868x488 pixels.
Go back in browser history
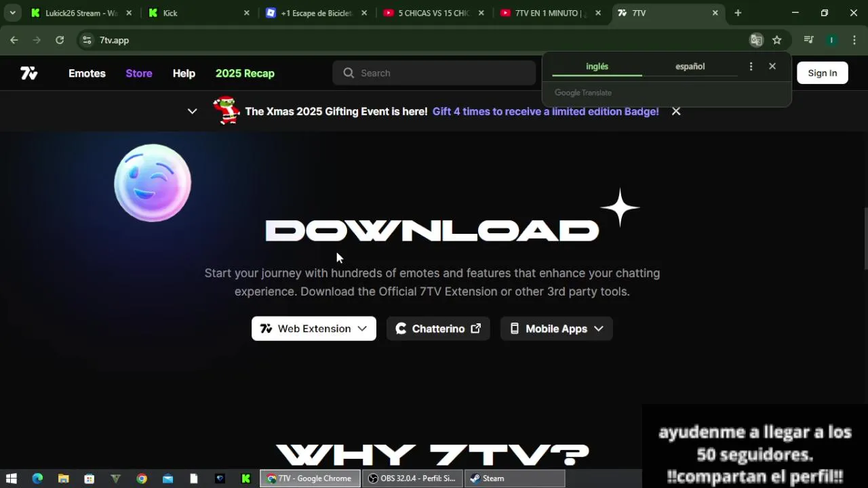pyautogui.click(x=14, y=40)
